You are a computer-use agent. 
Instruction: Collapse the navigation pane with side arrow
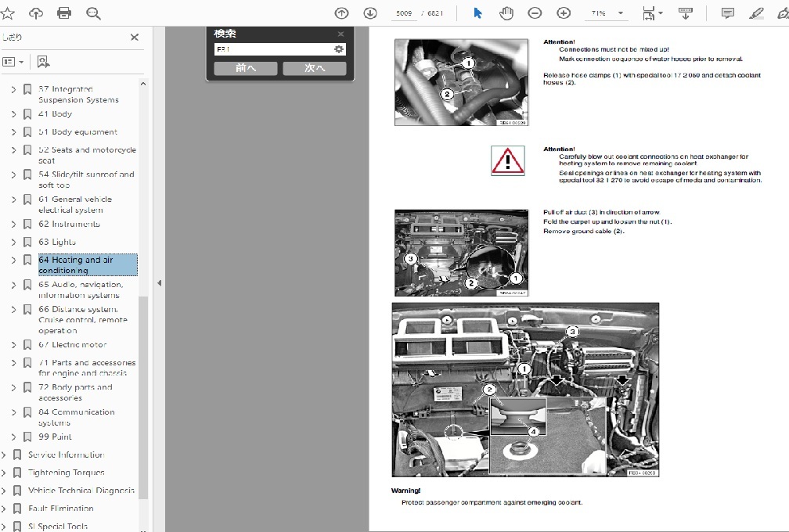tap(159, 283)
